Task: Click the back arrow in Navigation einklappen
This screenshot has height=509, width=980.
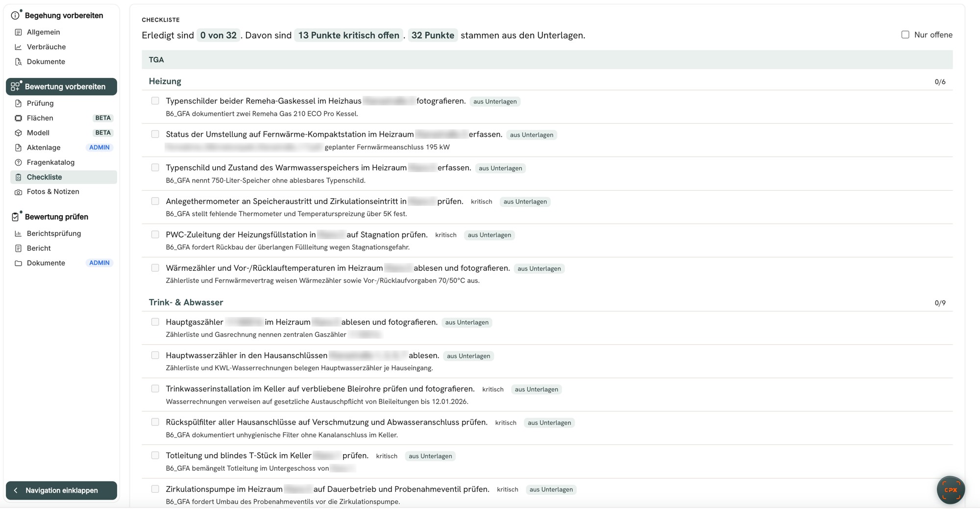Action: (x=16, y=490)
